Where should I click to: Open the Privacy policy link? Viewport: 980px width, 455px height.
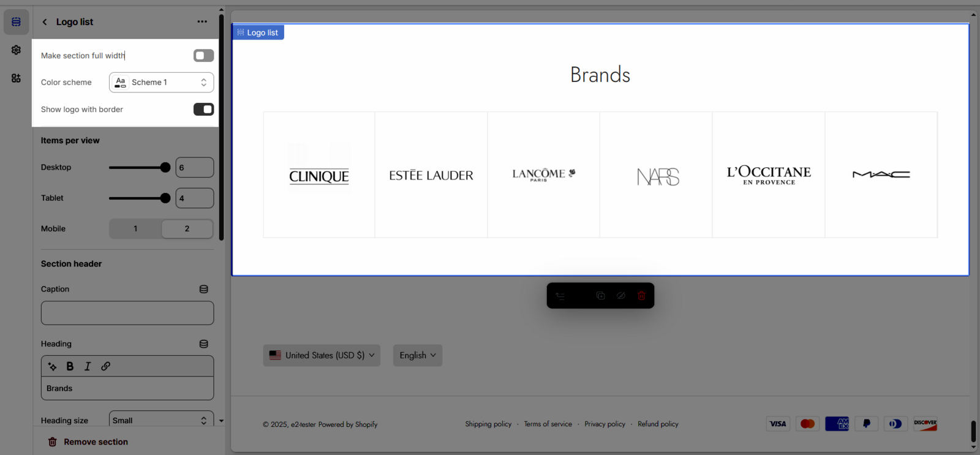click(x=605, y=424)
